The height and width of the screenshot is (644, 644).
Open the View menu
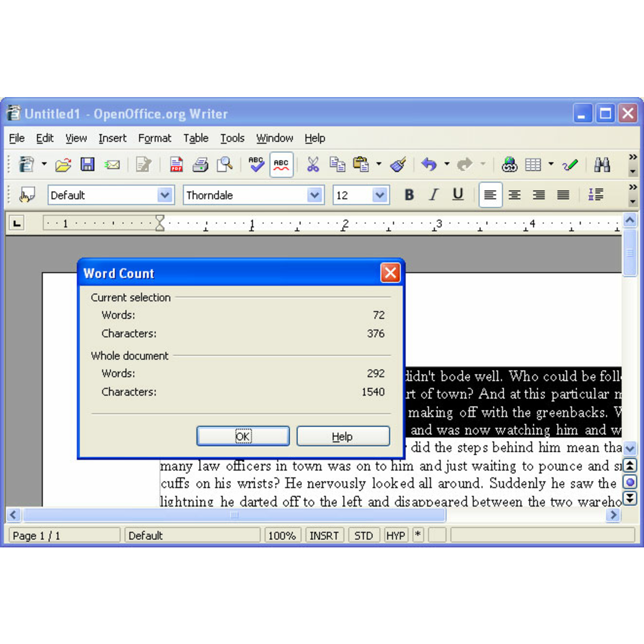[76, 138]
